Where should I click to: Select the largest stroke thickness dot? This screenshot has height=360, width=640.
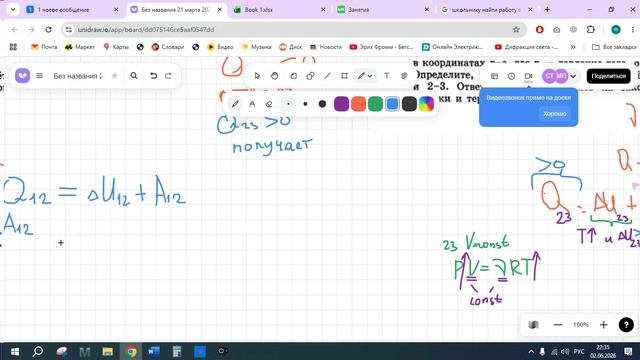[x=322, y=104]
